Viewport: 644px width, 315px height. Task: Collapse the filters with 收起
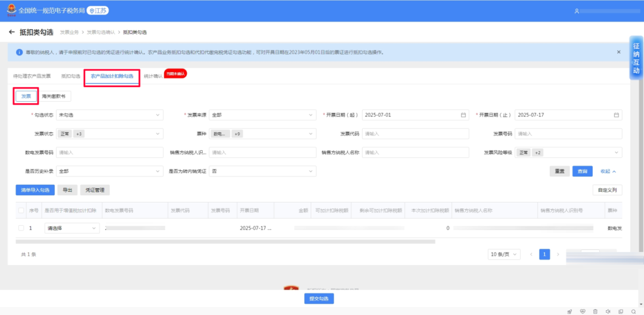click(x=608, y=171)
